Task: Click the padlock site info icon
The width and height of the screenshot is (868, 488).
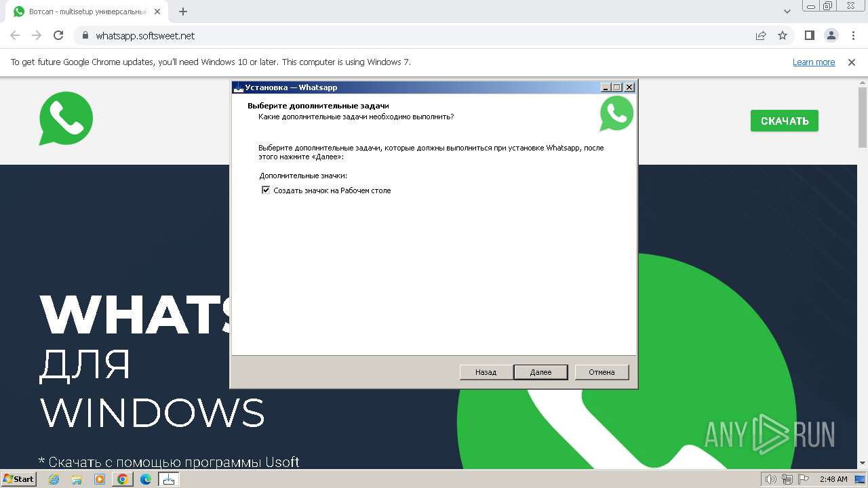Action: pyautogui.click(x=85, y=35)
